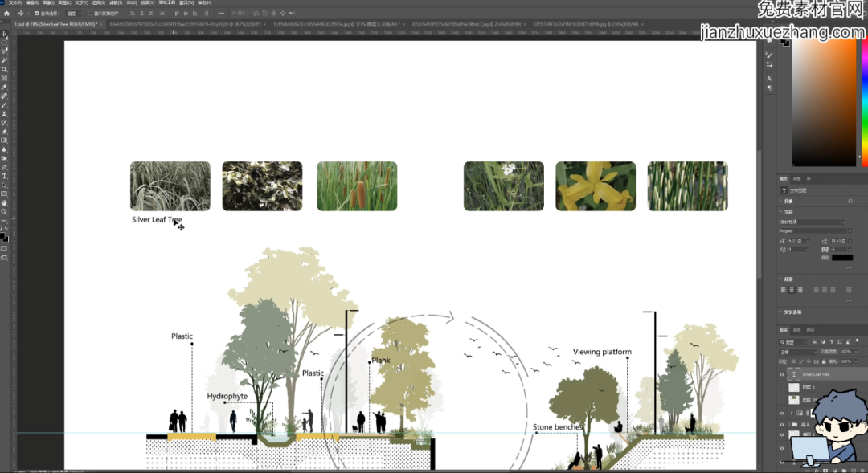The width and height of the screenshot is (868, 473).
Task: Pick a color in the color field
Action: pyautogui.click(x=824, y=103)
